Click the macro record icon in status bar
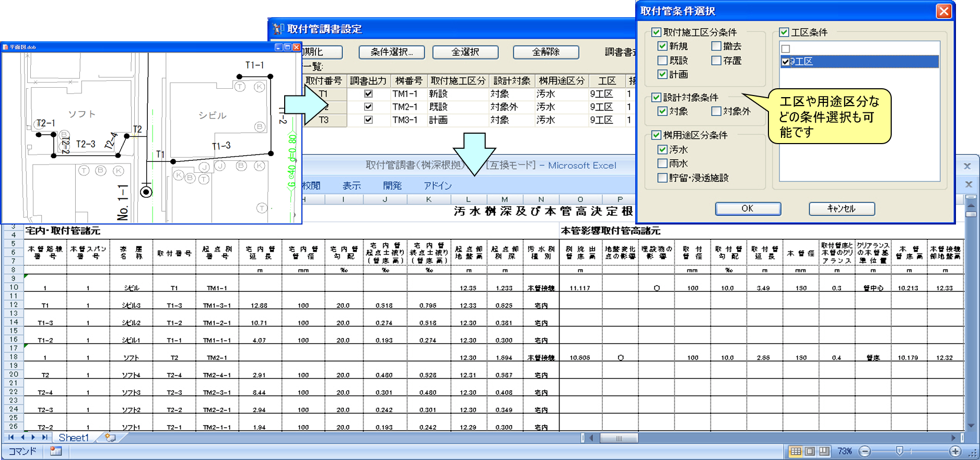The width and height of the screenshot is (980, 460). (x=56, y=451)
